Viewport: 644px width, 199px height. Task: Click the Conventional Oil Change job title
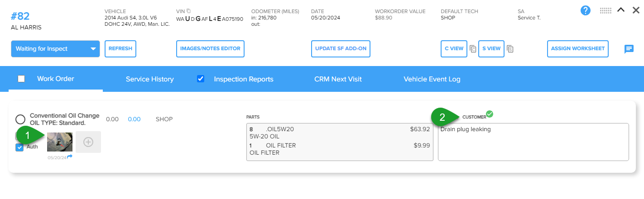point(64,119)
